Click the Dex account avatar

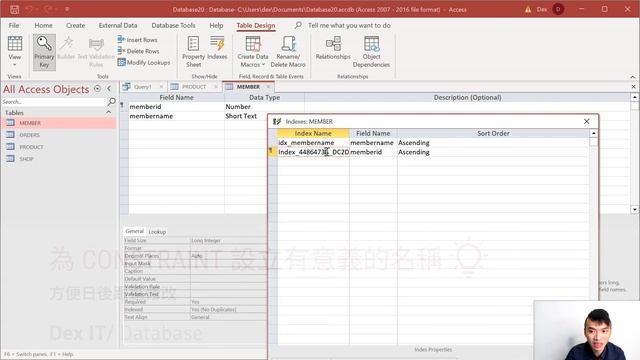pos(558,9)
